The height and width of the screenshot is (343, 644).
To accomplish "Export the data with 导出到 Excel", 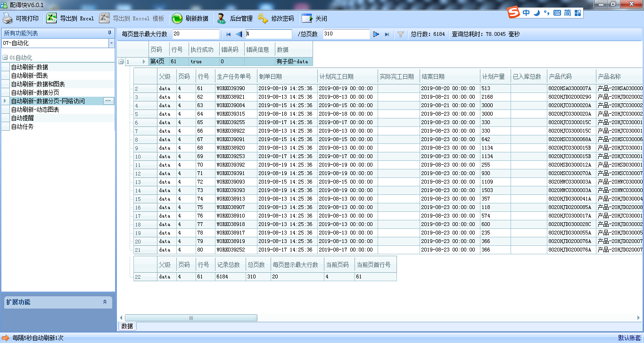I will tap(70, 19).
